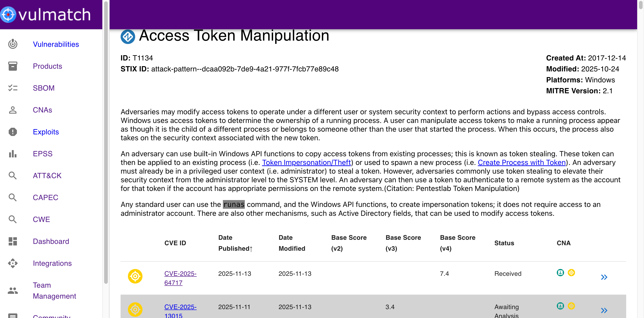Click the Exploits warning icon

[x=13, y=132]
